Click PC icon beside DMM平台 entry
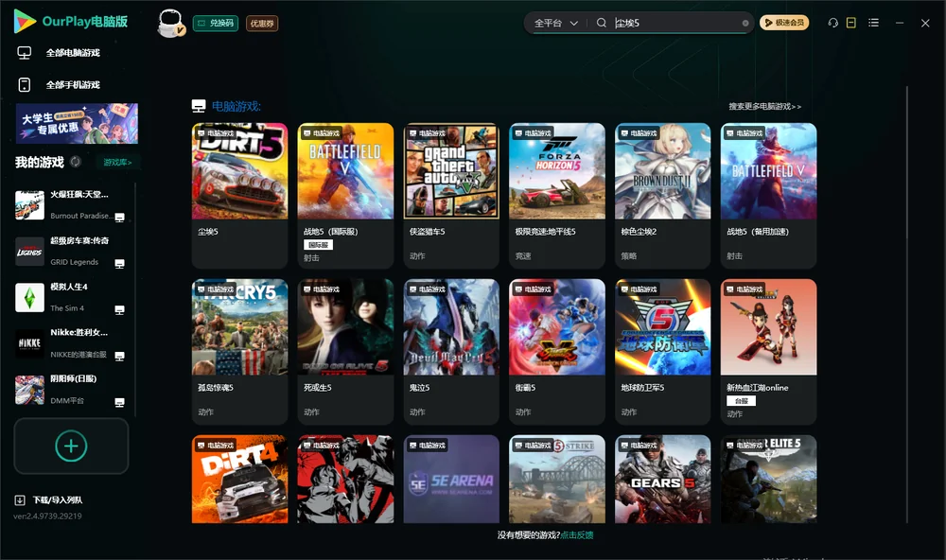This screenshot has height=560, width=946. click(x=119, y=403)
